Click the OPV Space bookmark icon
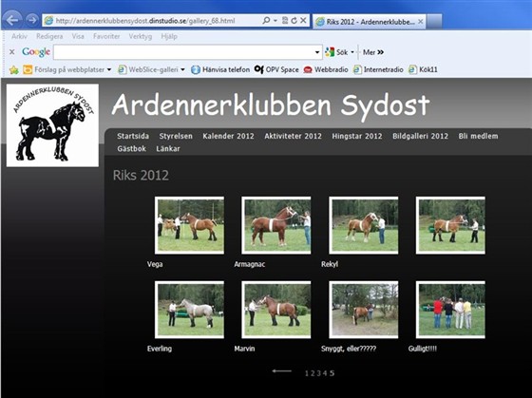 tap(258, 69)
